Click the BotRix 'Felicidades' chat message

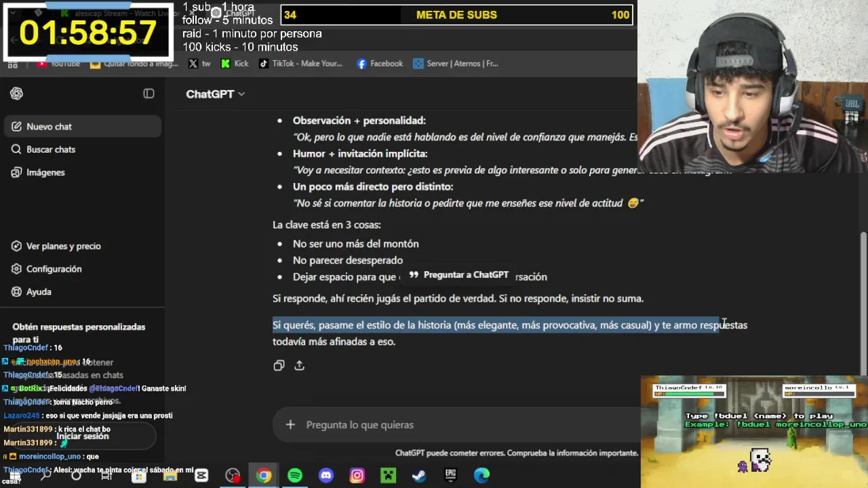[x=95, y=389]
